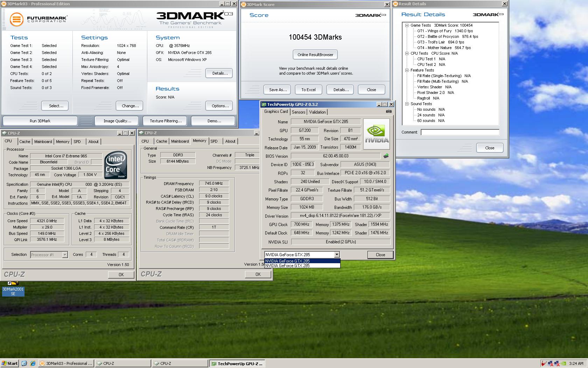
Task: Click the Show Desktop quick launch icon
Action: pos(24,363)
